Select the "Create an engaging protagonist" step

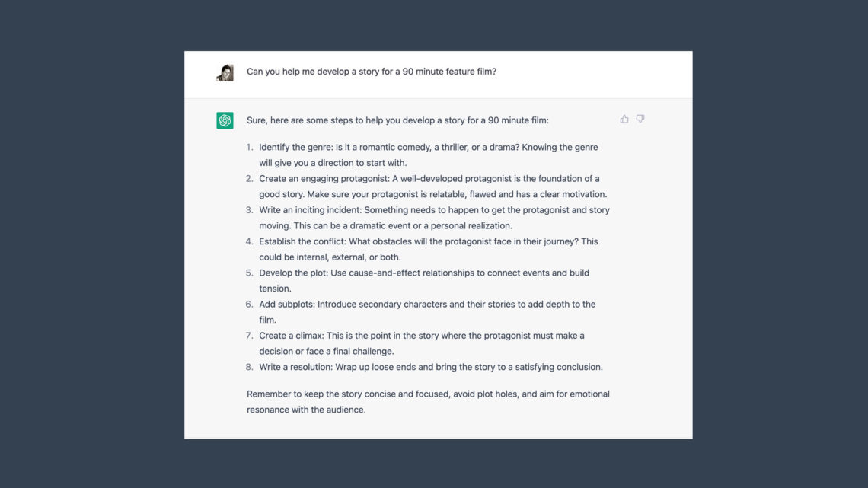[x=429, y=178]
